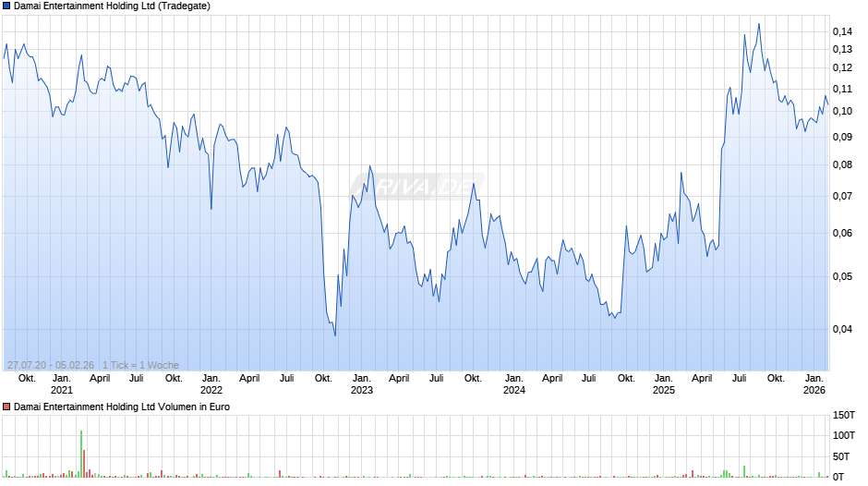Click the 0,12 price axis label
This screenshot has width=868, height=486.
pyautogui.click(x=842, y=67)
